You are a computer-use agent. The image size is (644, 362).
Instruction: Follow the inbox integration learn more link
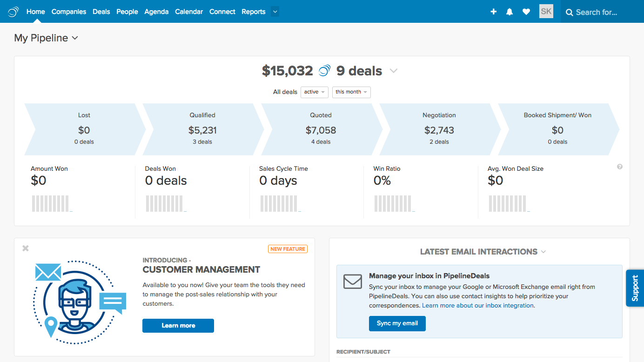[x=478, y=306]
